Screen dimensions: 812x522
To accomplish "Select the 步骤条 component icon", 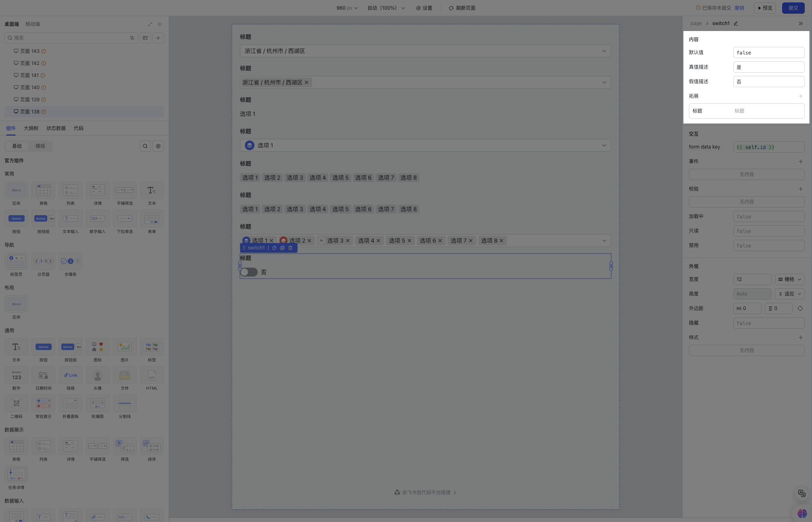I will coord(71,261).
